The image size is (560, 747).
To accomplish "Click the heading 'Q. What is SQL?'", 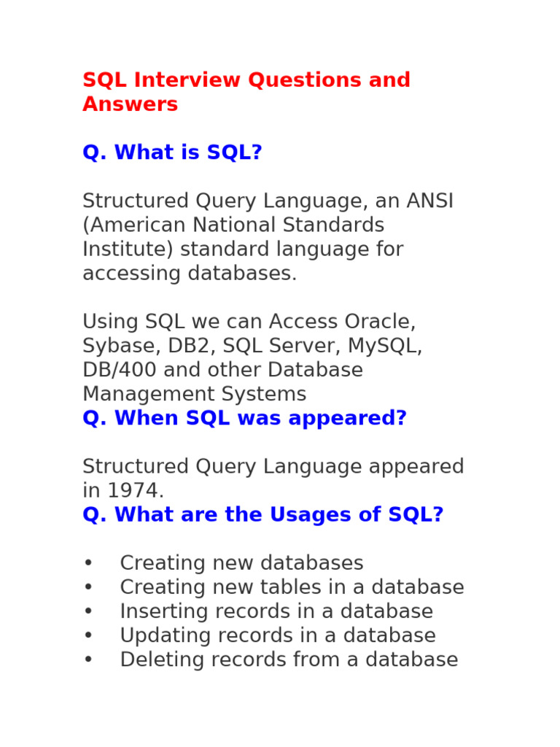I will tap(172, 153).
